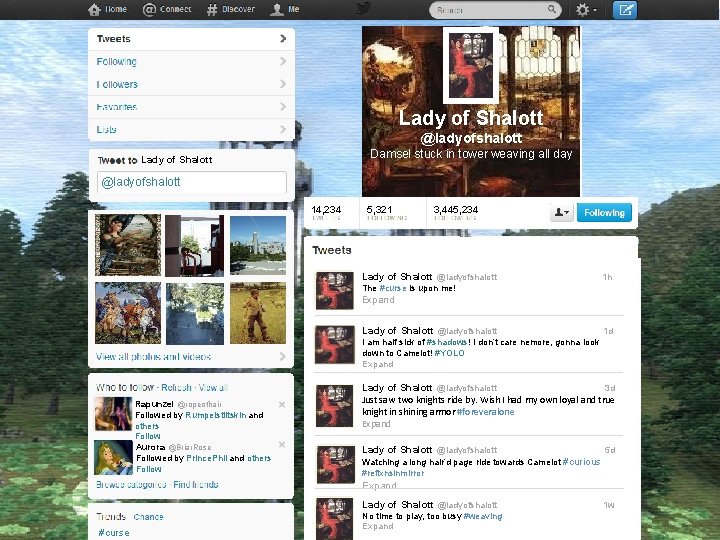This screenshot has width=720, height=540.
Task: Expand the 'No time to play' tweet
Action: click(x=378, y=526)
